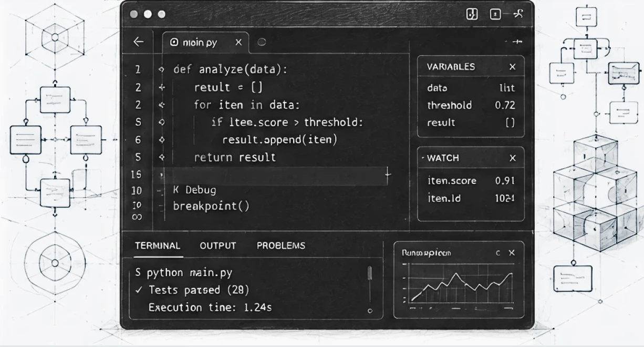The width and height of the screenshot is (644, 347).
Task: Click the running figure icon in title bar
Action: click(x=518, y=14)
